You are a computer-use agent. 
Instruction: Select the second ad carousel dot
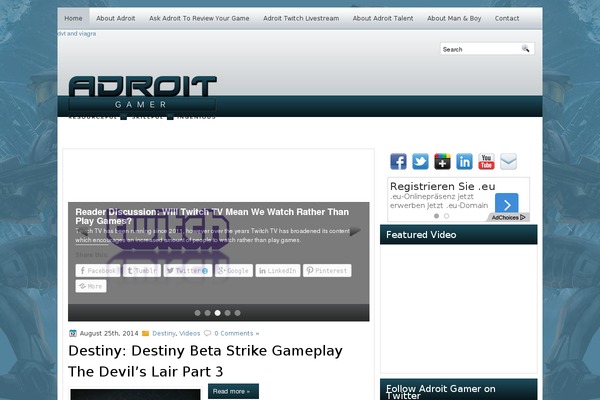click(446, 216)
